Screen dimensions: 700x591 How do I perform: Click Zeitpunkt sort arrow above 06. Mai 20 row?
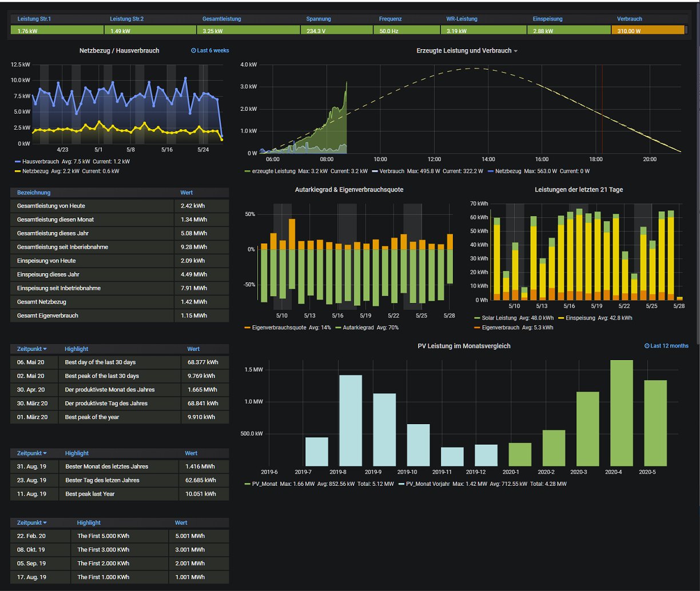[45, 349]
